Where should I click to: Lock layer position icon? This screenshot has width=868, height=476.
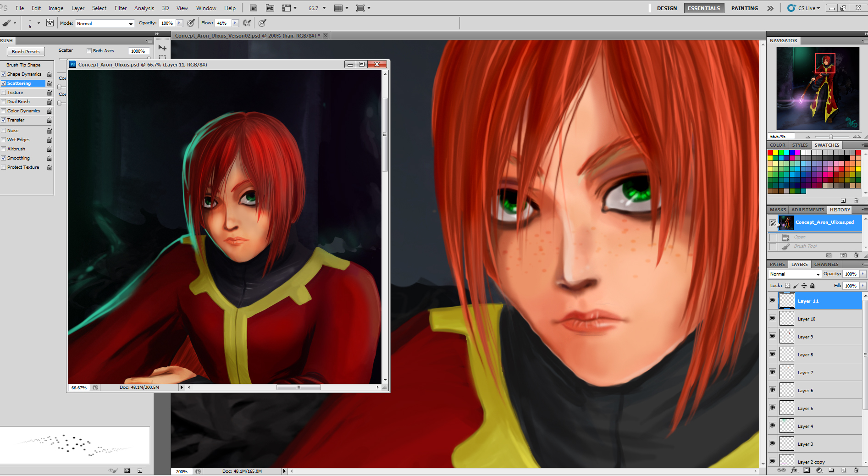[x=804, y=286]
